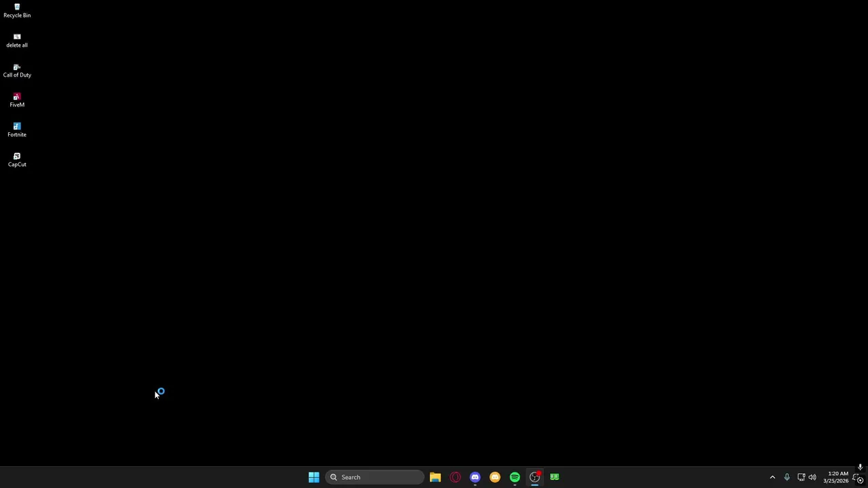
Task: Click the volume speaker tray icon
Action: click(812, 477)
